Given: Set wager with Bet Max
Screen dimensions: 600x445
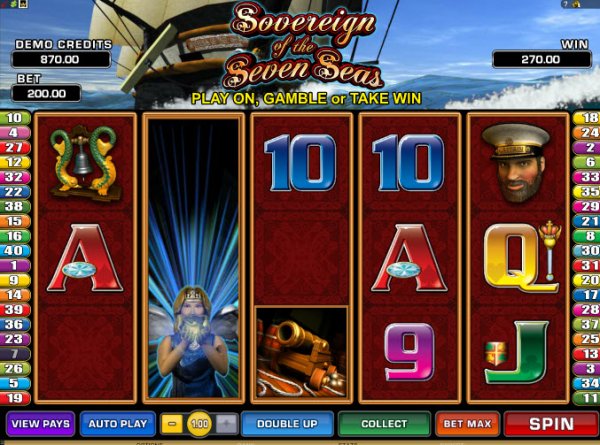Looking at the screenshot, I should pos(467,424).
